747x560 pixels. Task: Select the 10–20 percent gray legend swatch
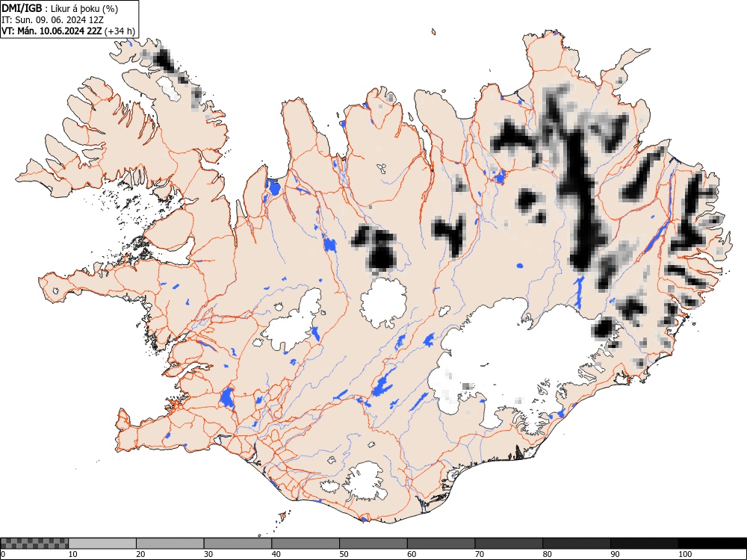pyautogui.click(x=102, y=544)
